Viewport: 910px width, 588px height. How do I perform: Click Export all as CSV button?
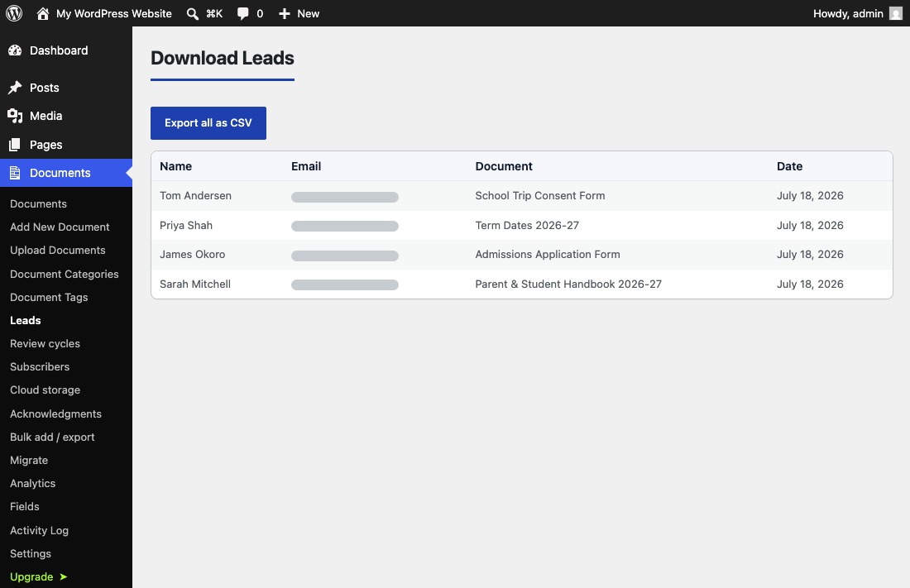[208, 123]
